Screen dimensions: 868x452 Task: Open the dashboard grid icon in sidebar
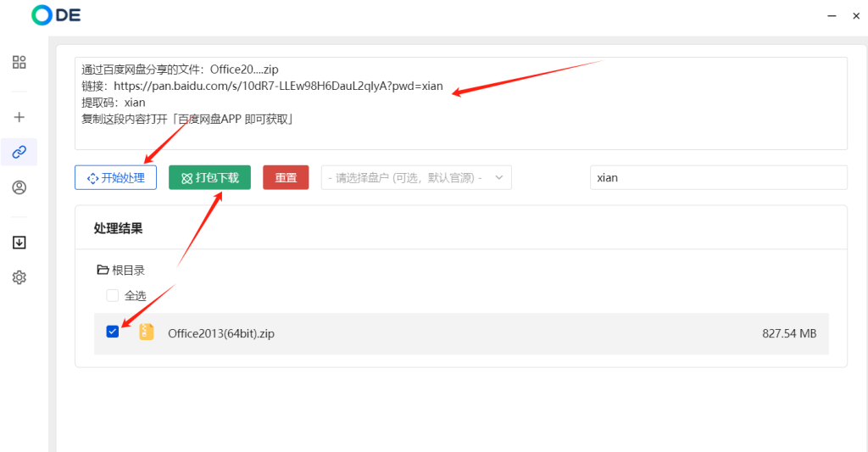(19, 62)
